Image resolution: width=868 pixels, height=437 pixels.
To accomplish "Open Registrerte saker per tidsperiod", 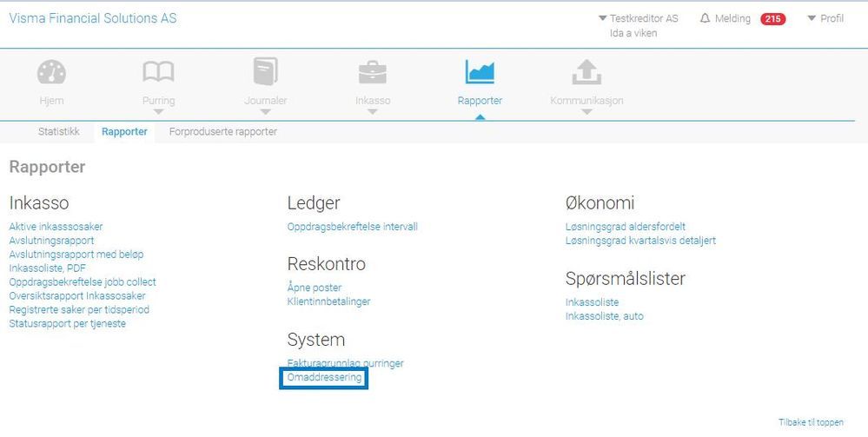I will [79, 309].
